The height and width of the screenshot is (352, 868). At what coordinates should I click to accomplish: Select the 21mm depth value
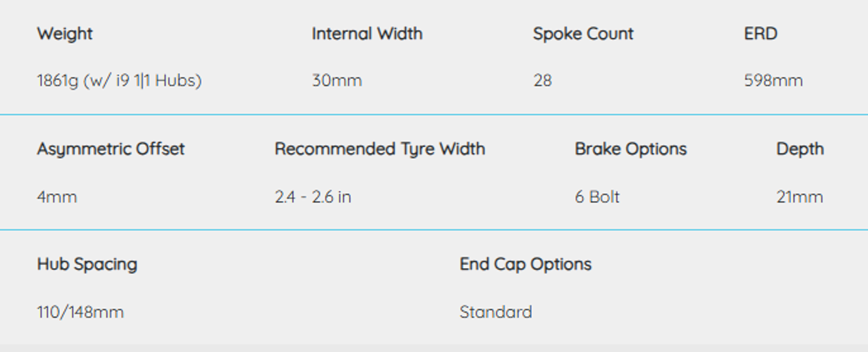tap(799, 197)
